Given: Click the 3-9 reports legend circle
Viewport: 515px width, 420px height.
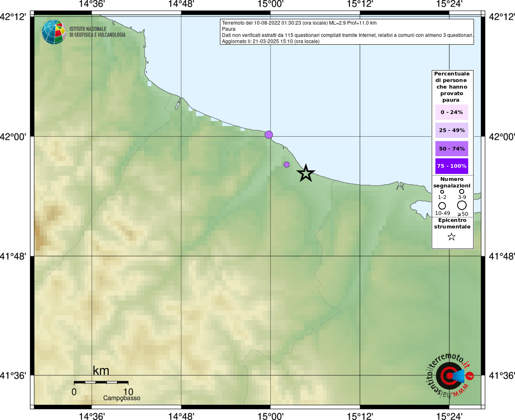Looking at the screenshot, I should click(462, 191).
